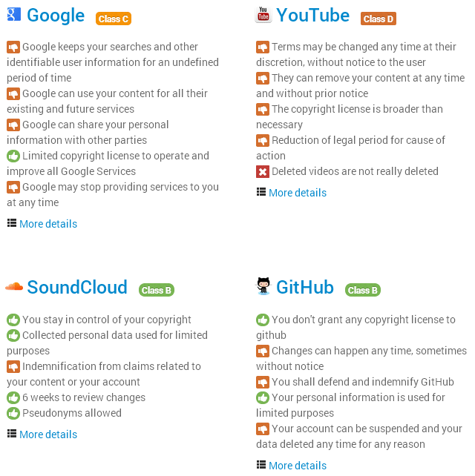Image resolution: width=475 pixels, height=476 pixels.
Task: Click thumbs-down icon beside Google keeps your searches
Action: coord(13,47)
